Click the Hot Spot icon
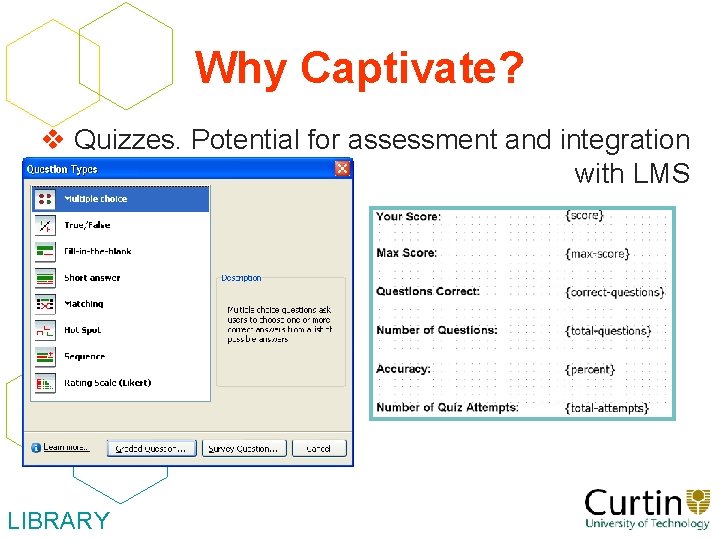This screenshot has width=720, height=540. click(45, 330)
